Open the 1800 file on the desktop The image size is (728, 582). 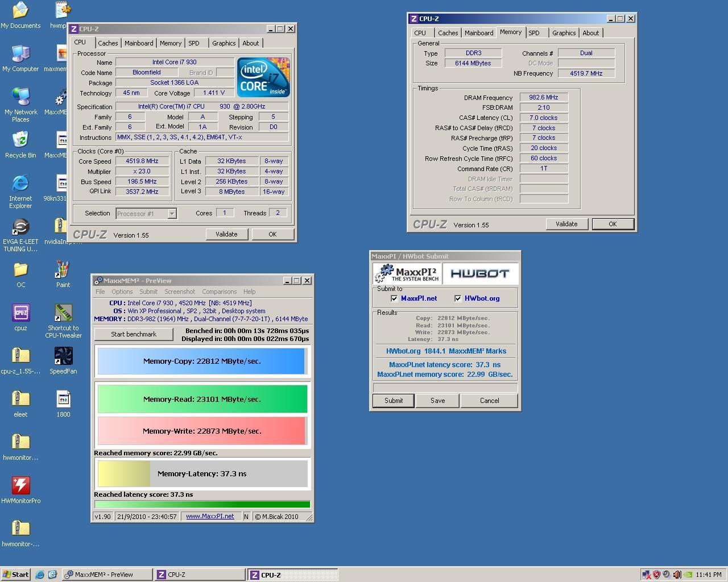point(63,404)
